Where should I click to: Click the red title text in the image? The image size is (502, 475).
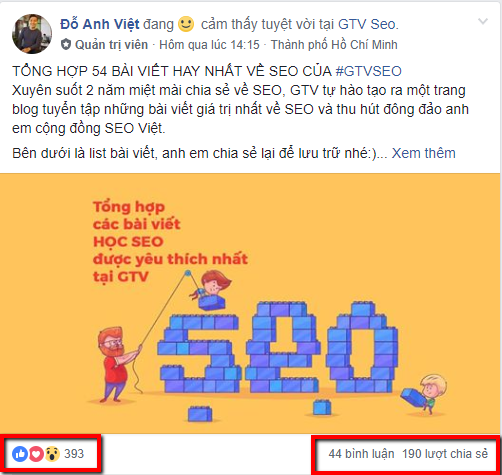170,241
